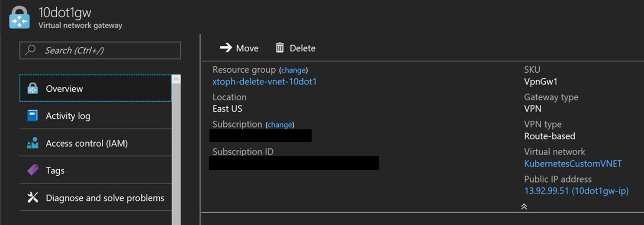Open the Overview menu item
644x225 pixels.
pos(95,88)
